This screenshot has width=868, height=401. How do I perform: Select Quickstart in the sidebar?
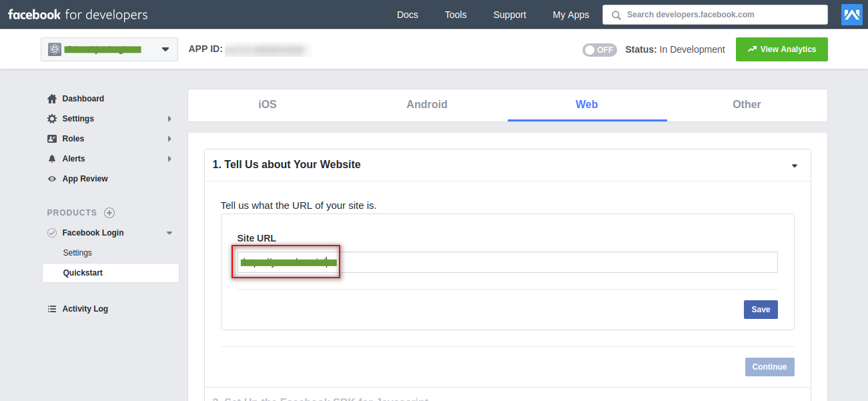pyautogui.click(x=111, y=273)
